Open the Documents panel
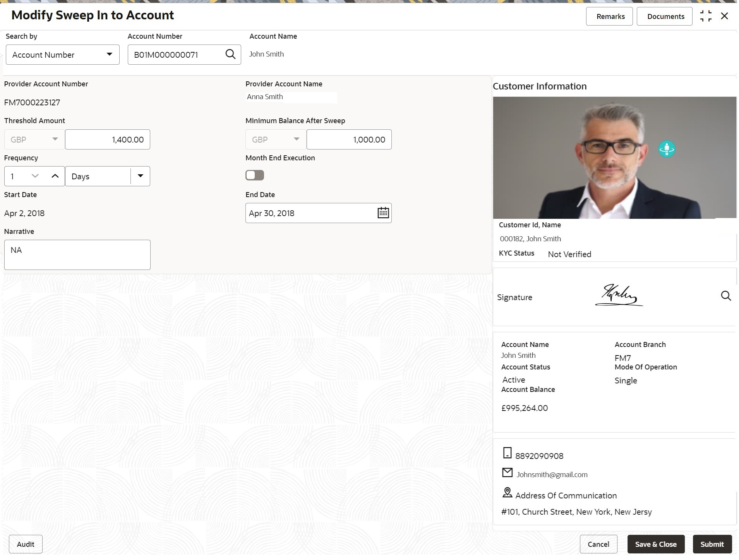This screenshot has width=739, height=560. (x=665, y=16)
